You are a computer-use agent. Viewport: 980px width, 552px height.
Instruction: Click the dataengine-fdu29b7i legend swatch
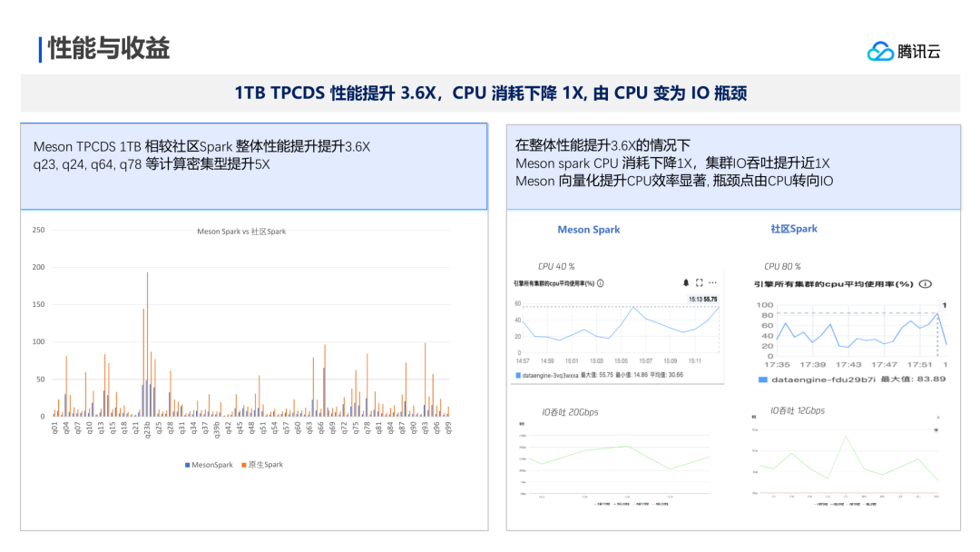pyautogui.click(x=762, y=379)
